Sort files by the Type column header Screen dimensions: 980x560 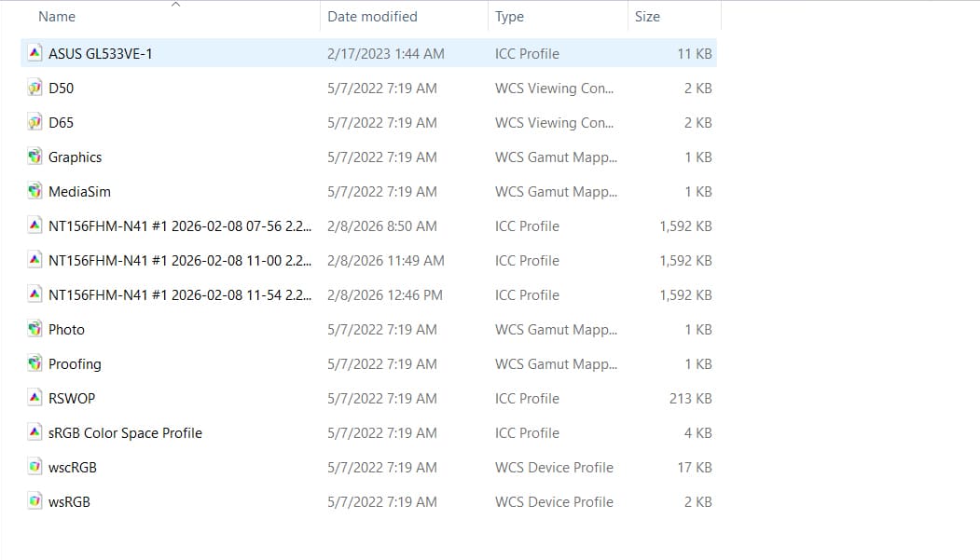point(509,17)
